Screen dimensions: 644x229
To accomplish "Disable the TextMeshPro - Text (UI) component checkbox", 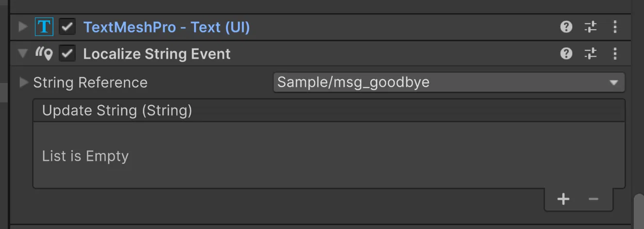I will click(67, 27).
